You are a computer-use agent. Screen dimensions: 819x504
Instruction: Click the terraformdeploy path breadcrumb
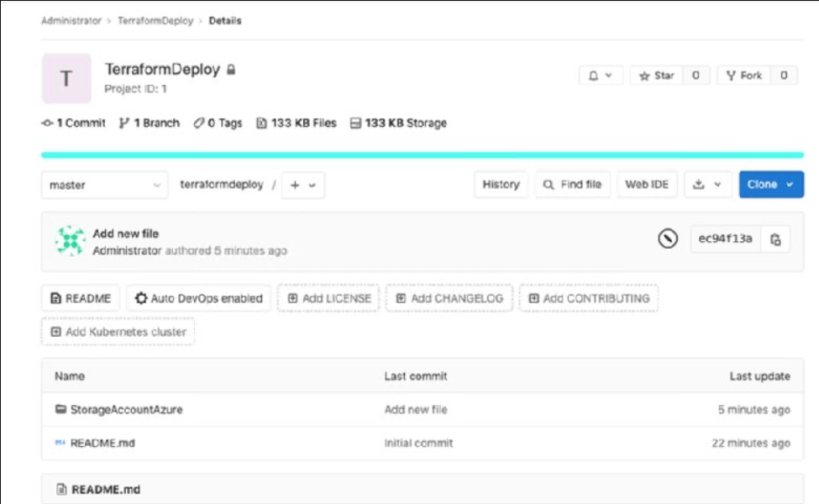pyautogui.click(x=222, y=184)
